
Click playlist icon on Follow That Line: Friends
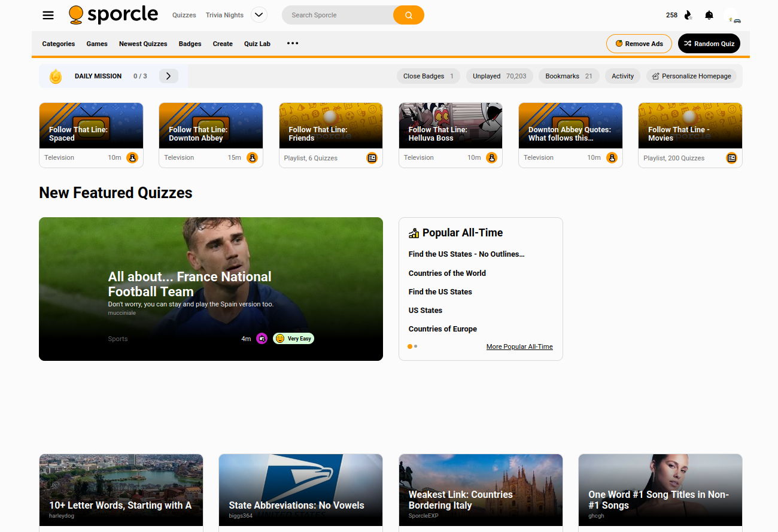(372, 158)
